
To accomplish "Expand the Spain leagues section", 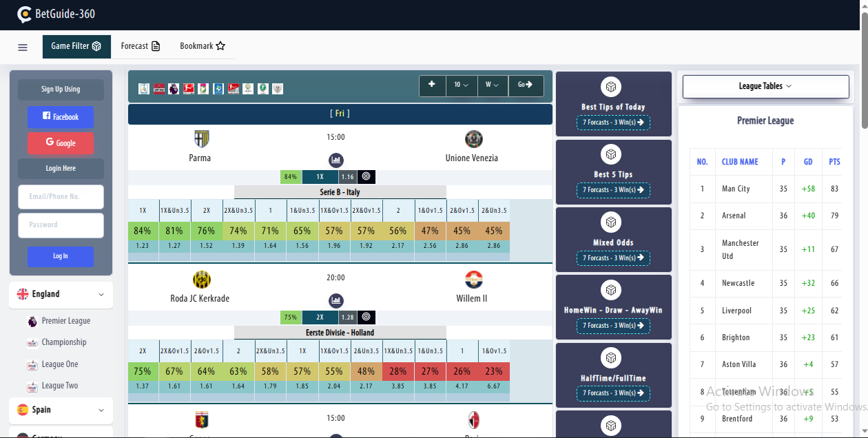I will coord(61,410).
